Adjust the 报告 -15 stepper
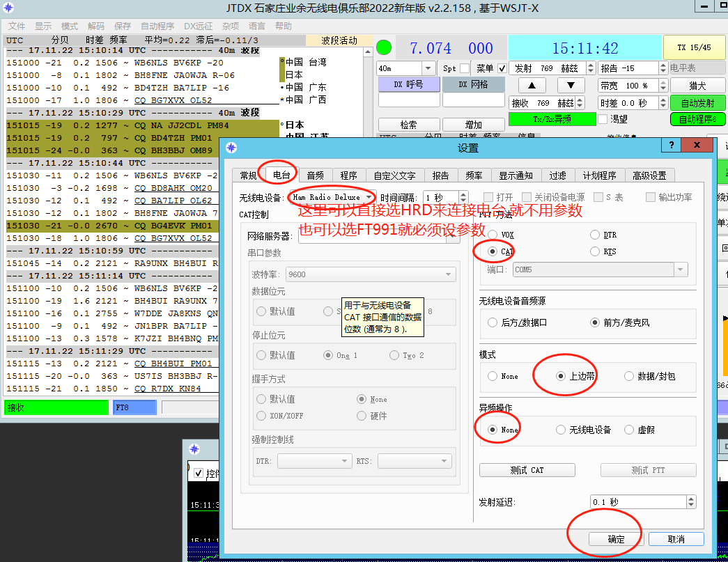 (x=663, y=68)
